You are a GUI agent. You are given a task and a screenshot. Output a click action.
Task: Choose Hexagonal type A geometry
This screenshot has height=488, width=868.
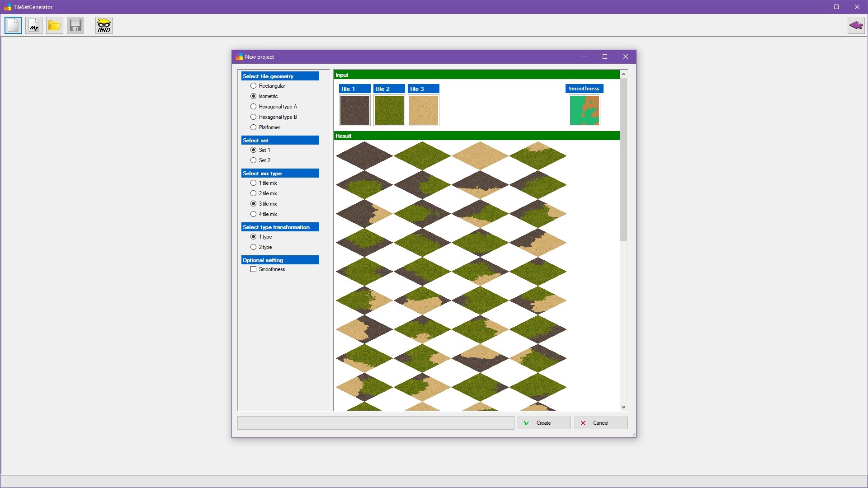coord(254,107)
